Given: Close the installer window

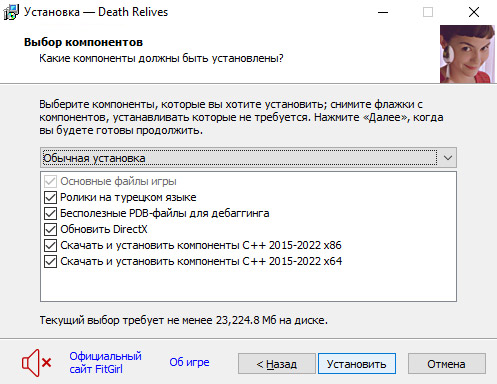Looking at the screenshot, I should 474,12.
